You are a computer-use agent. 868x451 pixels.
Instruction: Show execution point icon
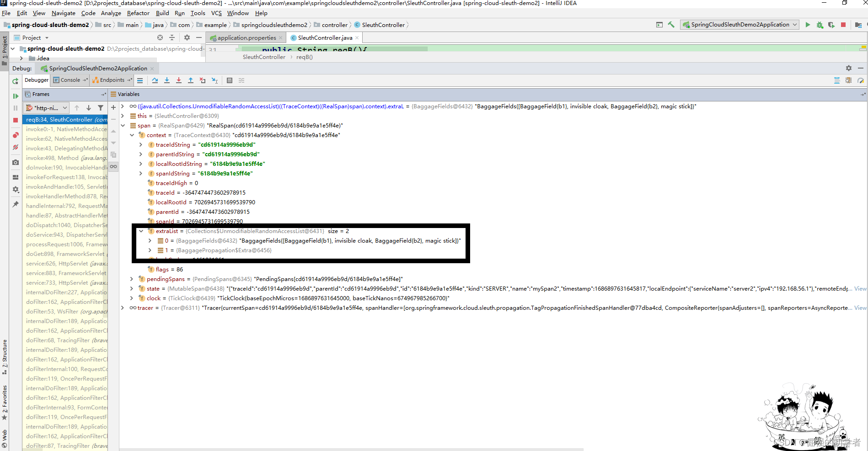pyautogui.click(x=140, y=80)
